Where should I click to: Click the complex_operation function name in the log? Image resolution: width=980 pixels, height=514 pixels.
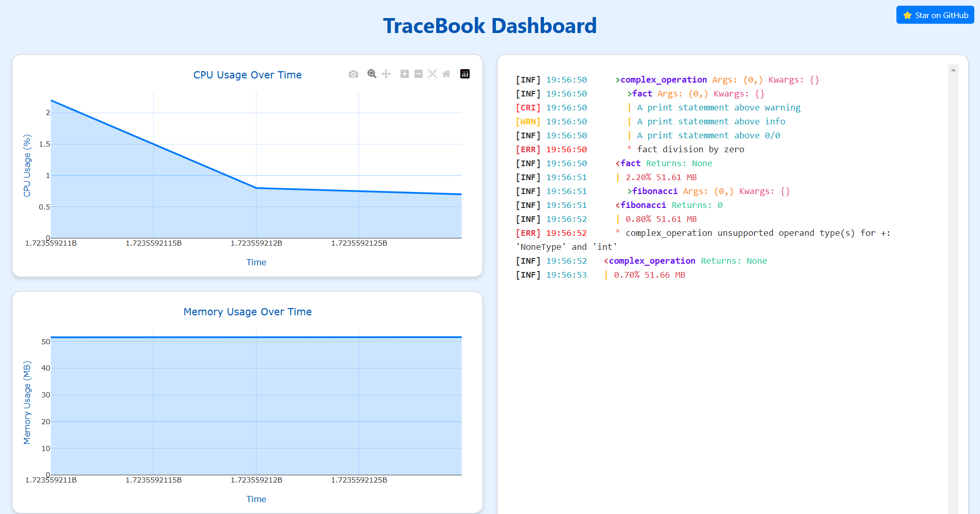point(664,79)
